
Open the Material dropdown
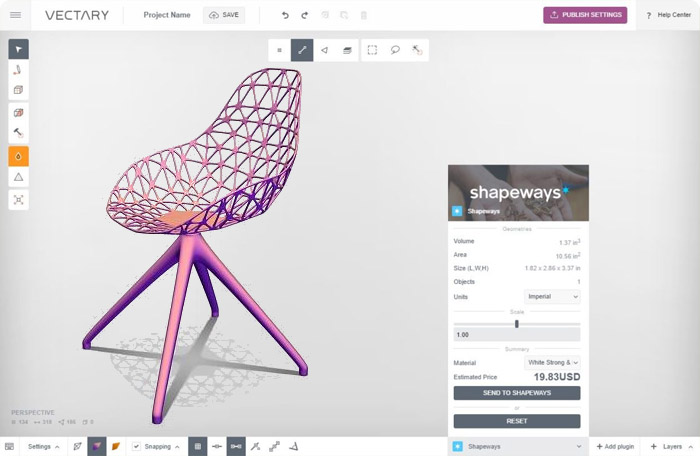(552, 362)
